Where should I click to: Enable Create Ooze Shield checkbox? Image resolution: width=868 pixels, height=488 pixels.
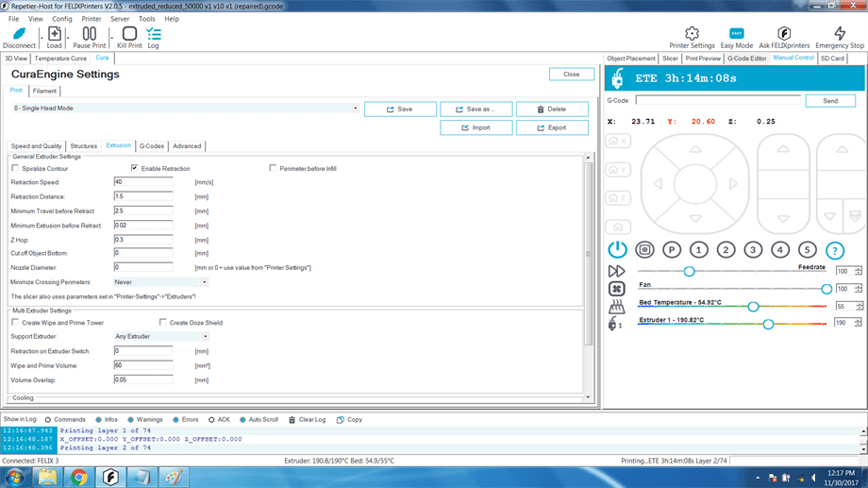(162, 322)
